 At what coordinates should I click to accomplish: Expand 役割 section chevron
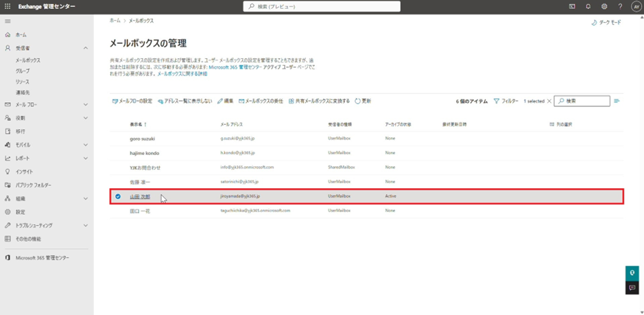pos(86,118)
